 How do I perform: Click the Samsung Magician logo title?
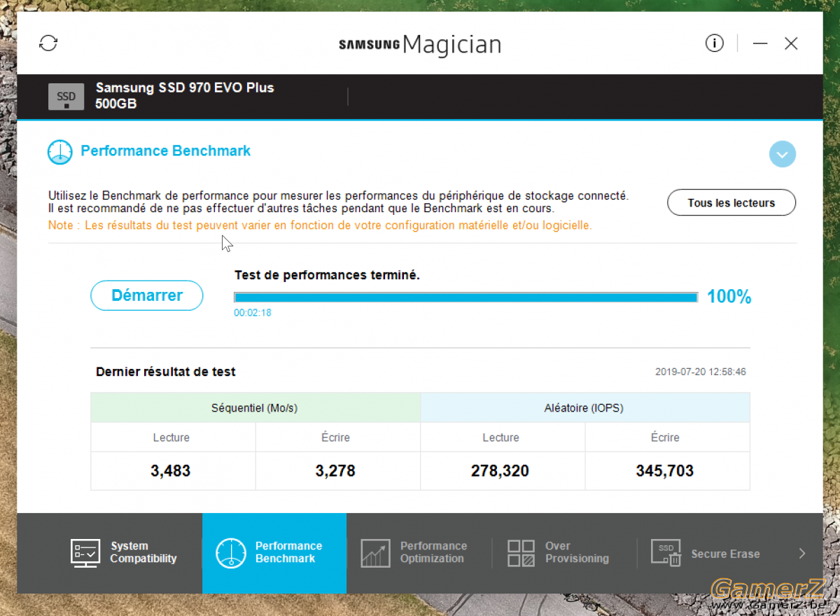420,45
